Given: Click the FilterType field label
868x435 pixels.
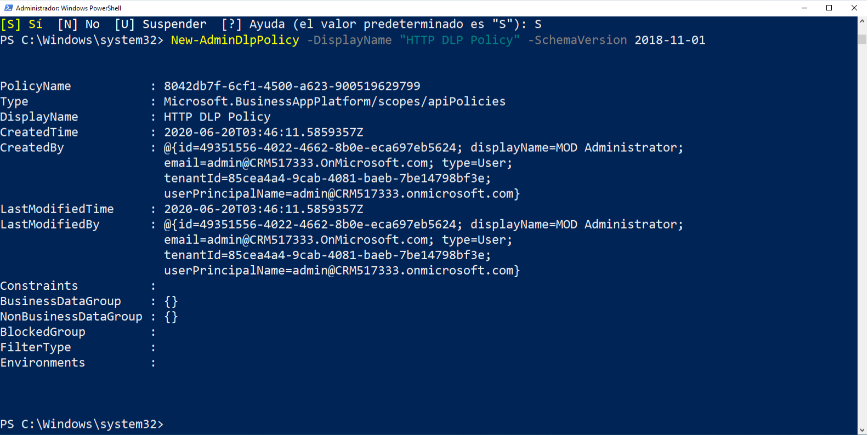Looking at the screenshot, I should pyautogui.click(x=36, y=347).
